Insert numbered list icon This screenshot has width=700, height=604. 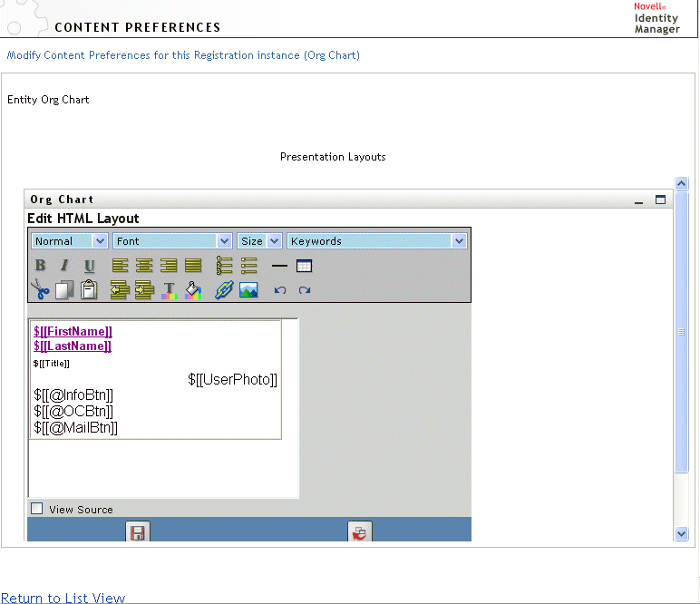tap(224, 265)
